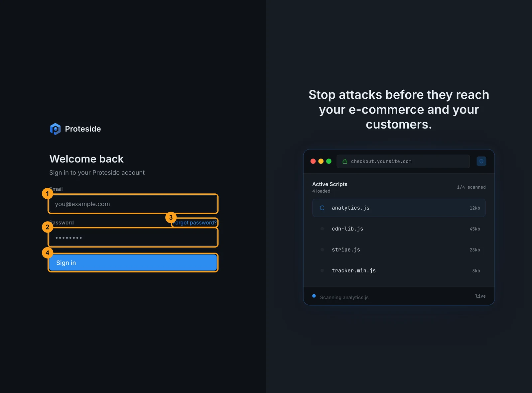This screenshot has height=393, width=532.
Task: Click the spinner icon beside analytics.js
Action: [x=322, y=208]
